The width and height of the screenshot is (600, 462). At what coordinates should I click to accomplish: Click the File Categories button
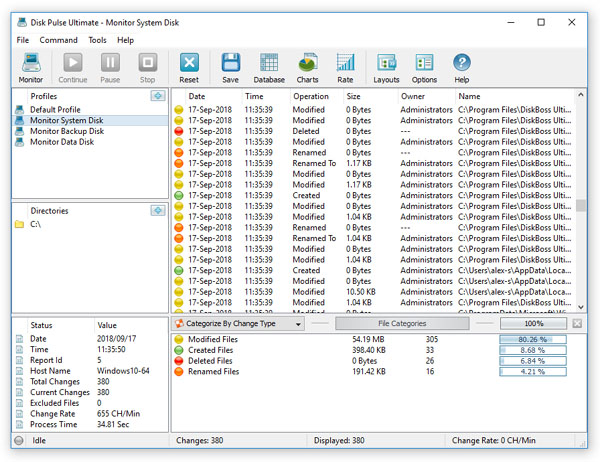(x=402, y=324)
